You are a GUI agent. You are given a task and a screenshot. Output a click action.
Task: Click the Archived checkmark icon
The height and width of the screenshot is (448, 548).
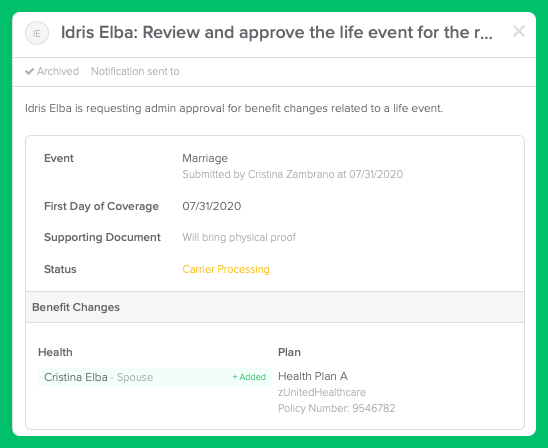(29, 72)
